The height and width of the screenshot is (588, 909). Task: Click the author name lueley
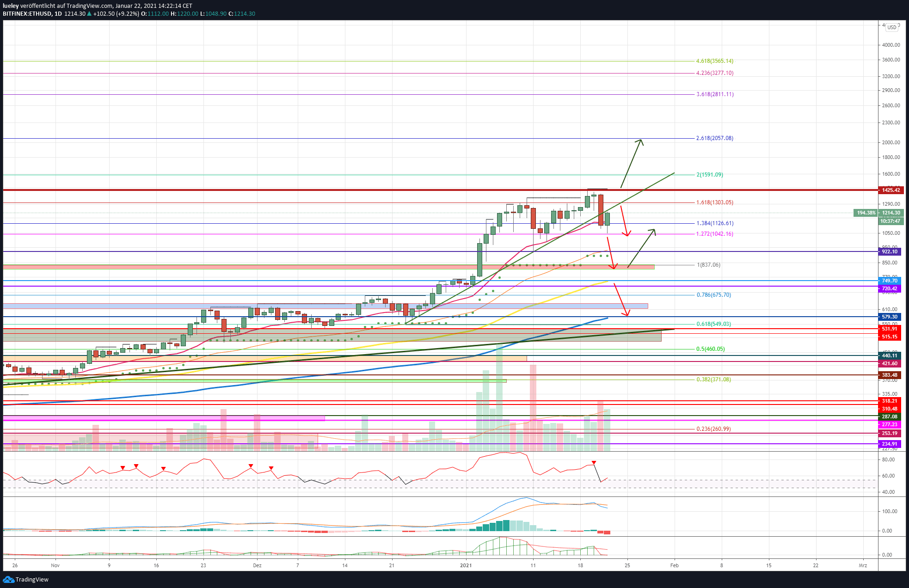11,6
